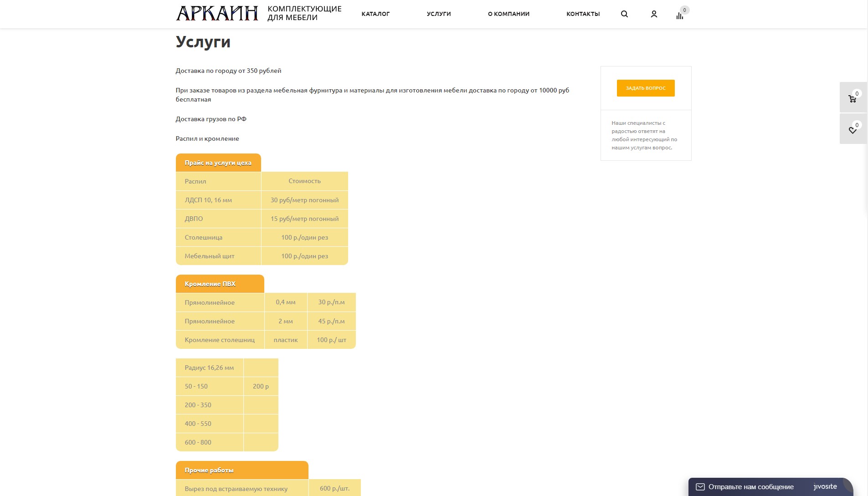Select the 600 - 800 cell
The height and width of the screenshot is (496, 868).
[x=210, y=442]
